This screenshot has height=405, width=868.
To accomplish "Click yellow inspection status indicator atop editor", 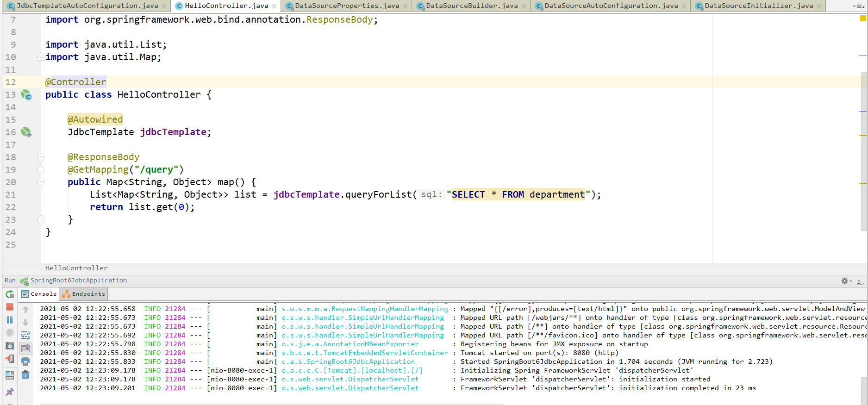I will tap(863, 19).
